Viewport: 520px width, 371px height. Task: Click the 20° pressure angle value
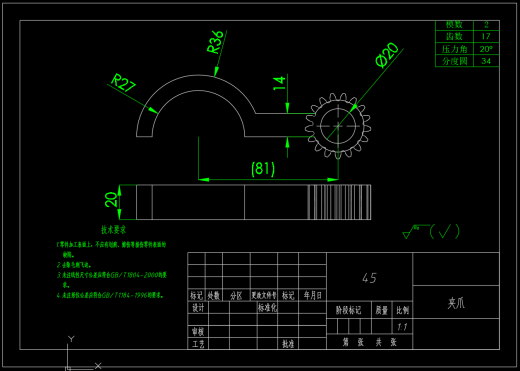(486, 49)
